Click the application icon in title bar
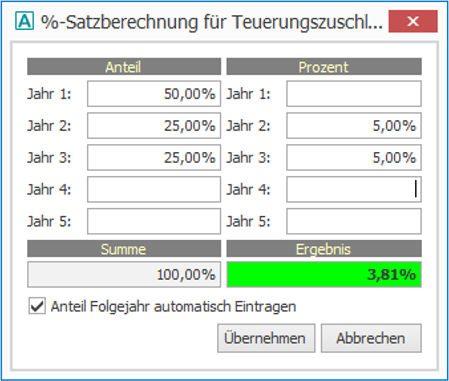The image size is (449, 381). pyautogui.click(x=24, y=21)
